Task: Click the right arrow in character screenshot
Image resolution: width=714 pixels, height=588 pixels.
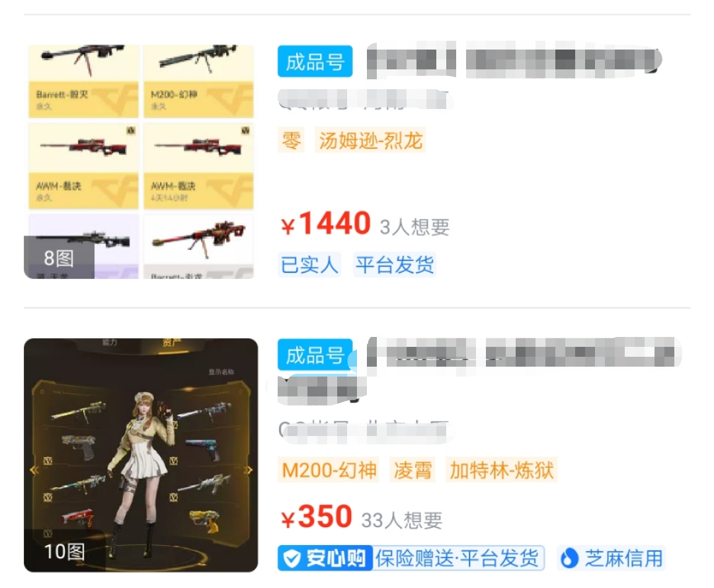Action: tap(249, 470)
